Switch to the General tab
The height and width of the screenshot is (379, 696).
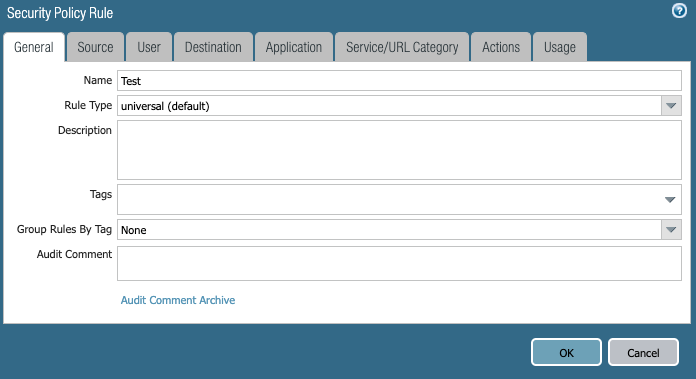[x=34, y=47]
